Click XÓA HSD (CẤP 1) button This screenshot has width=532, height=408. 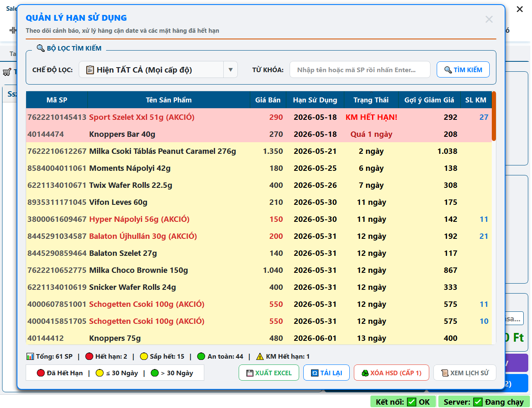click(392, 373)
